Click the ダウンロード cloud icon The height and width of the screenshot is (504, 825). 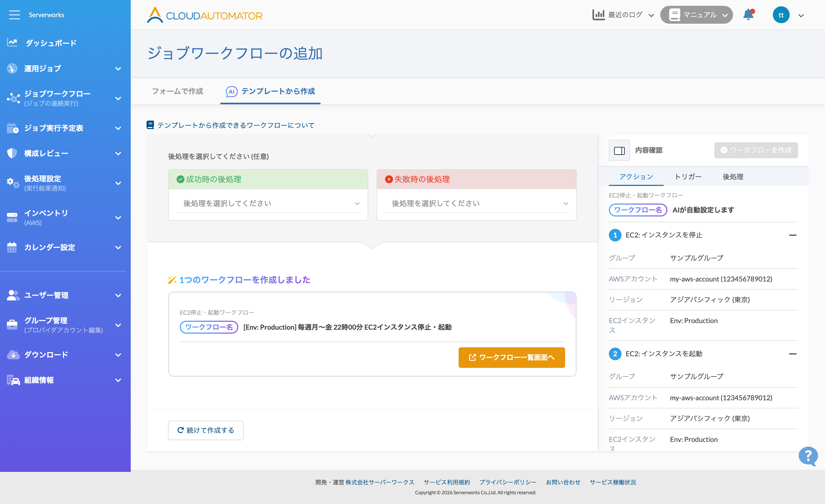click(13, 354)
